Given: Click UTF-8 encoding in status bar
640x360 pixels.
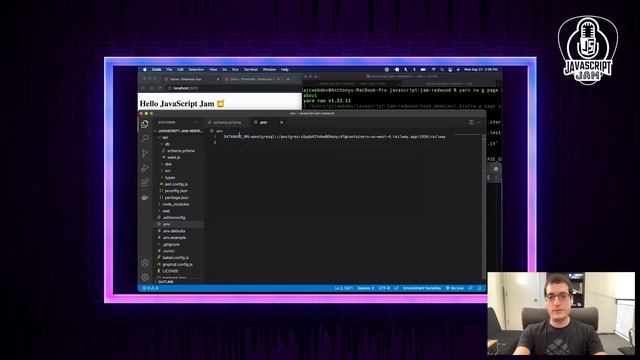Looking at the screenshot, I should pyautogui.click(x=384, y=288).
